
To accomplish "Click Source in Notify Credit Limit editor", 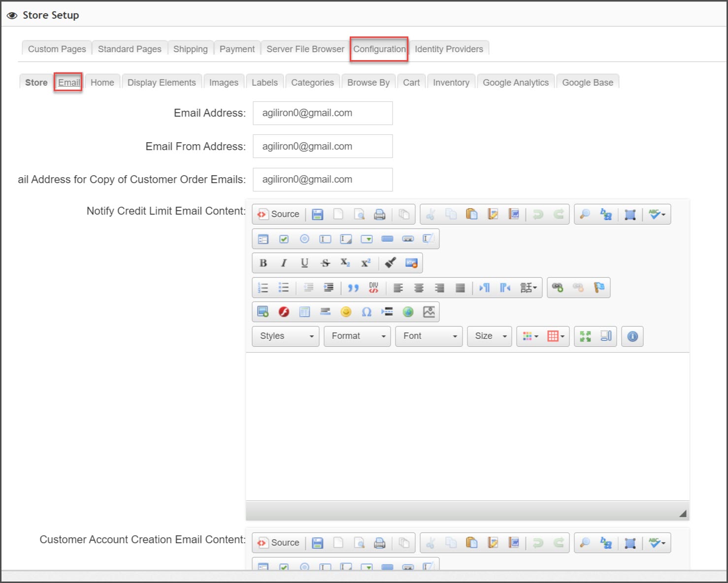I will [x=278, y=214].
